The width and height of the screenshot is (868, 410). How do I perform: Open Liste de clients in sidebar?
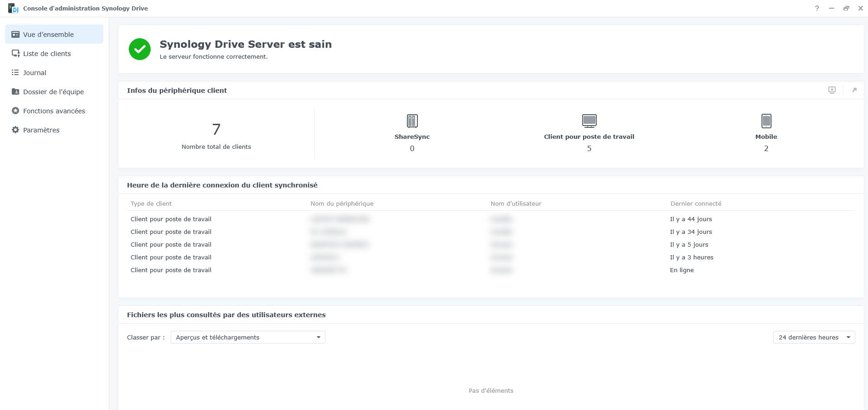54,54
